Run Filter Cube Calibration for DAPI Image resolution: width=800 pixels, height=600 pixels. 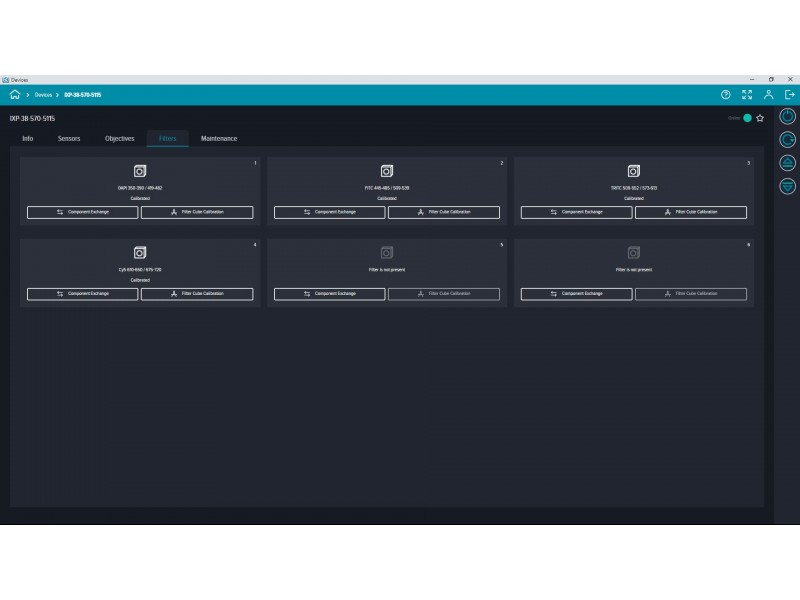click(197, 212)
